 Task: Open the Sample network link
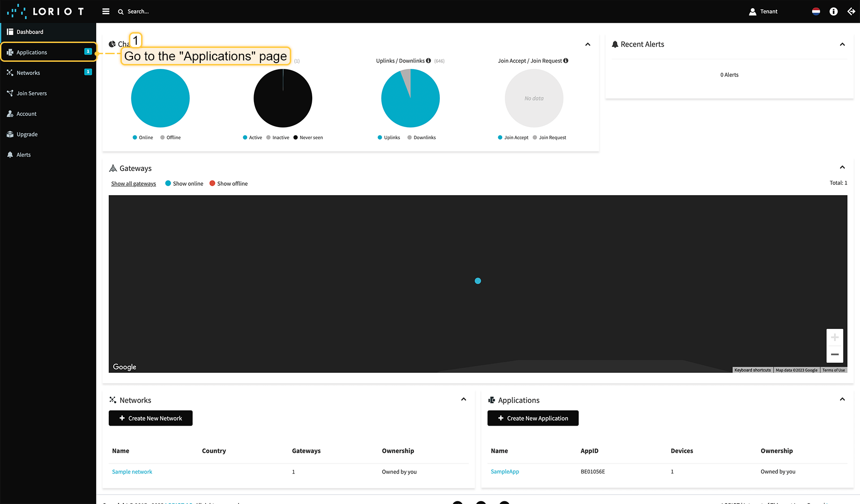tap(132, 472)
